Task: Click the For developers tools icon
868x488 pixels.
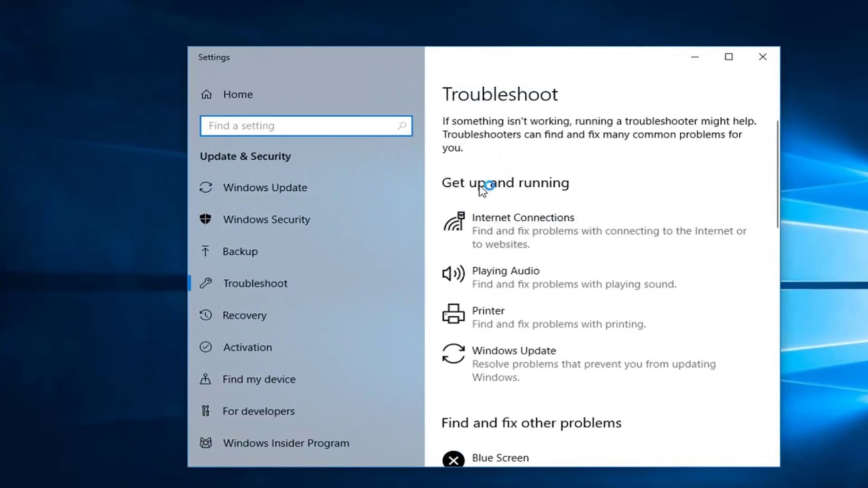Action: pyautogui.click(x=205, y=411)
